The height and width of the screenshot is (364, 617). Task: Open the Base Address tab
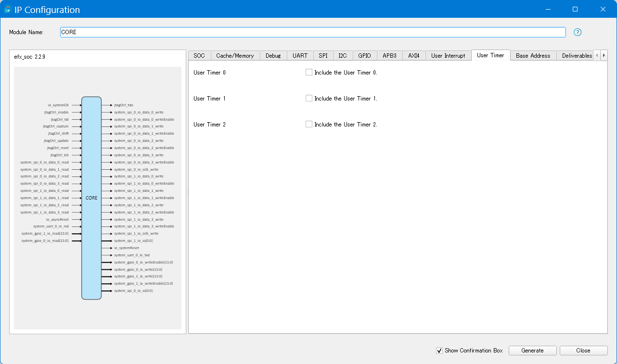533,56
